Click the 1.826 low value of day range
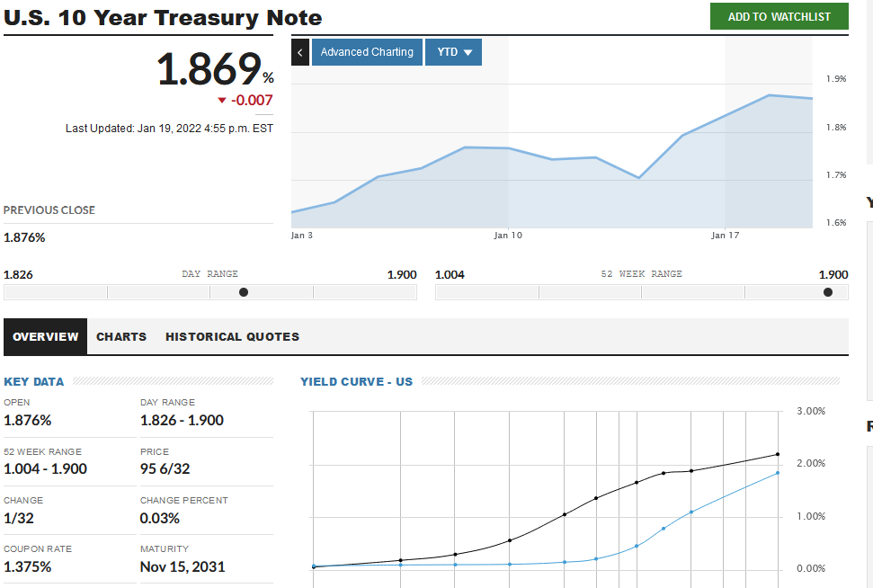Viewport: 873px width, 588px height. 18,274
